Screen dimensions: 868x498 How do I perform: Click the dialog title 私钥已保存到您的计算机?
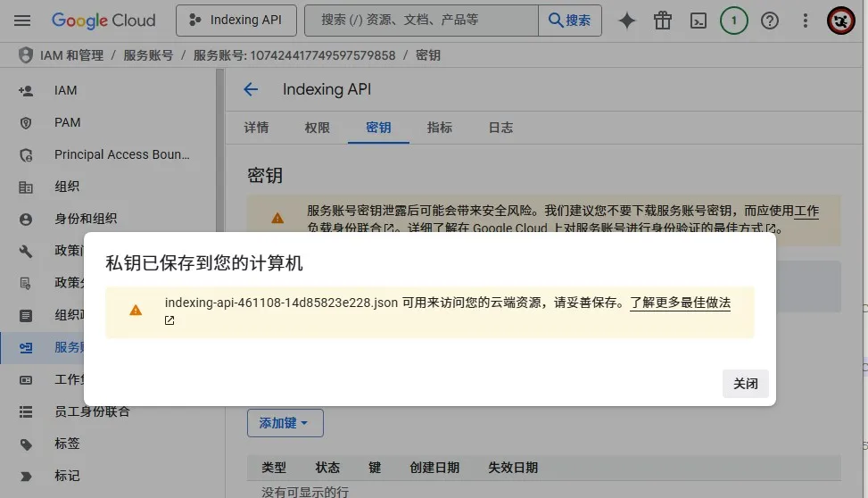204,263
